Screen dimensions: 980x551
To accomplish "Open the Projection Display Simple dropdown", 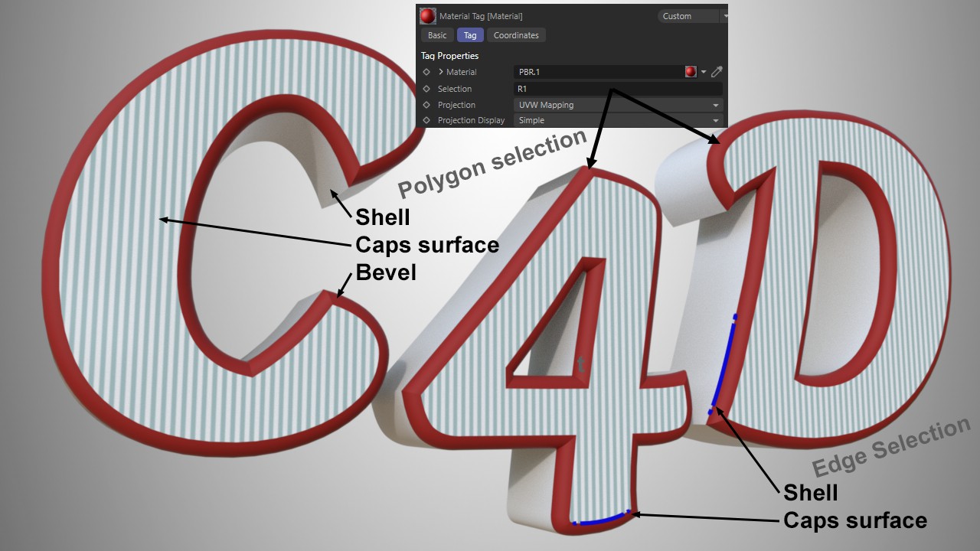I will point(618,120).
